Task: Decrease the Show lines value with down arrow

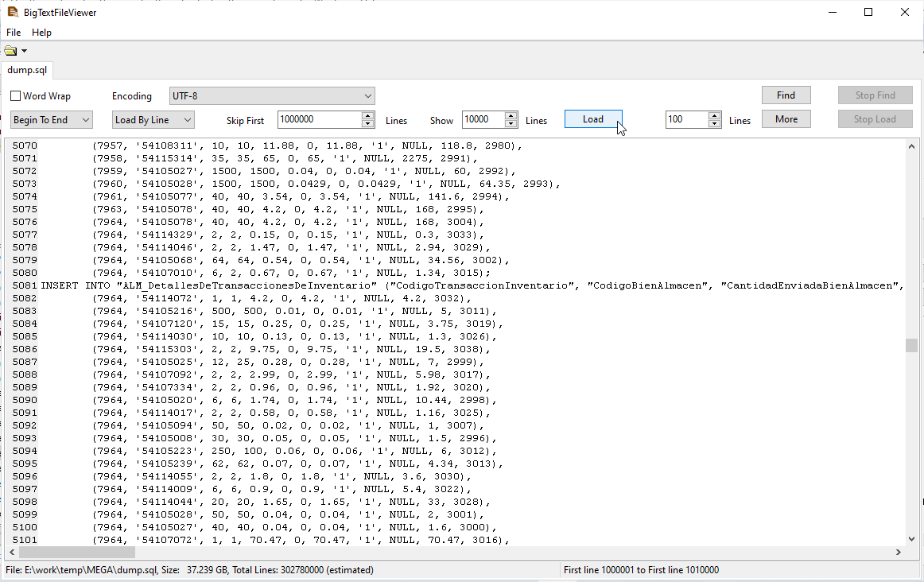Action: pyautogui.click(x=512, y=124)
